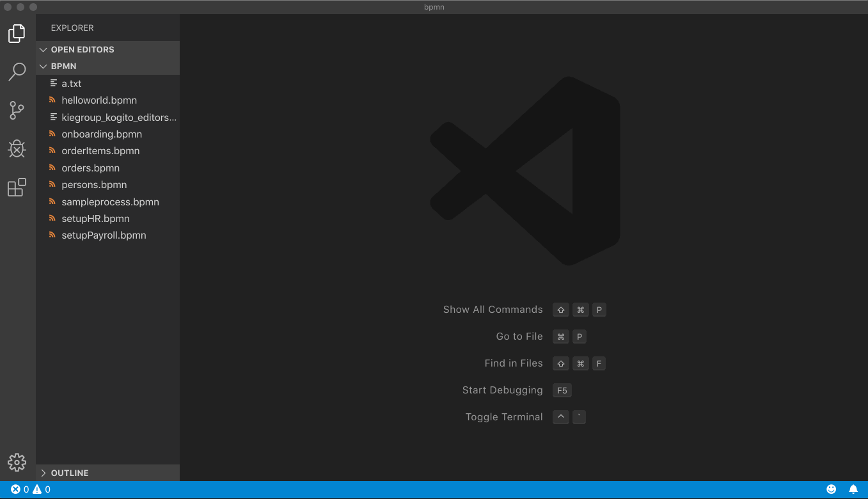The height and width of the screenshot is (499, 868).
Task: Collapse the BPMN folder section
Action: click(x=63, y=67)
